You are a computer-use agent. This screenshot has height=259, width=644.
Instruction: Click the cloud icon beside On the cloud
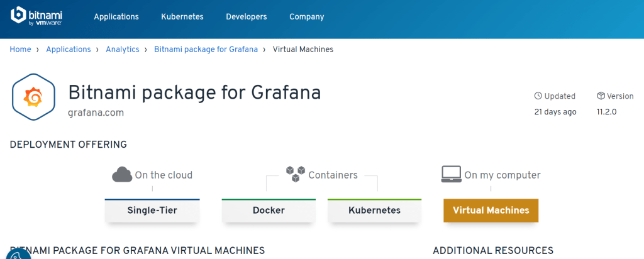[x=122, y=175]
